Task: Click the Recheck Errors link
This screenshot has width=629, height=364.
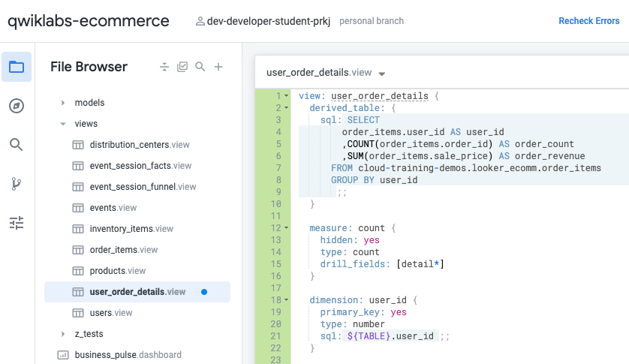Action: coord(589,21)
